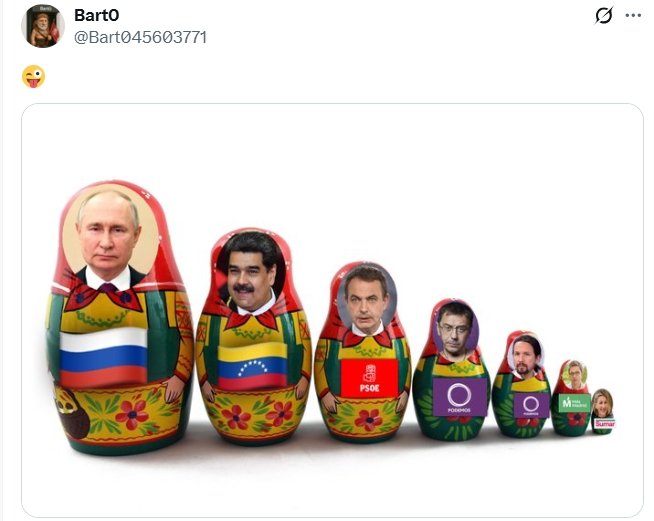This screenshot has width=654, height=521.
Task: Click the @Bart045603771 handle
Action: coord(141,37)
